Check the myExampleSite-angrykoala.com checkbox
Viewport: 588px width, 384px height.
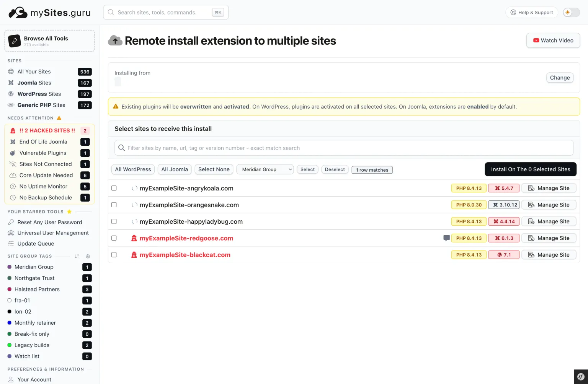(114, 188)
